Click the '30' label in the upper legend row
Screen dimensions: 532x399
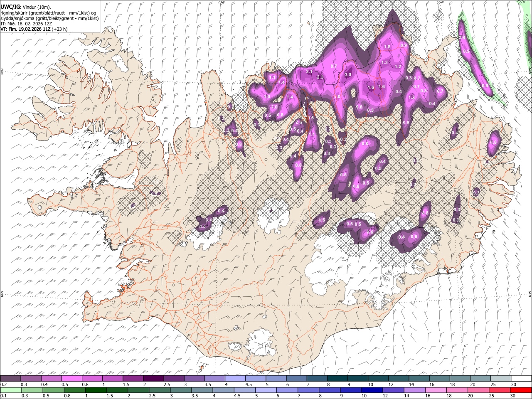513,384
